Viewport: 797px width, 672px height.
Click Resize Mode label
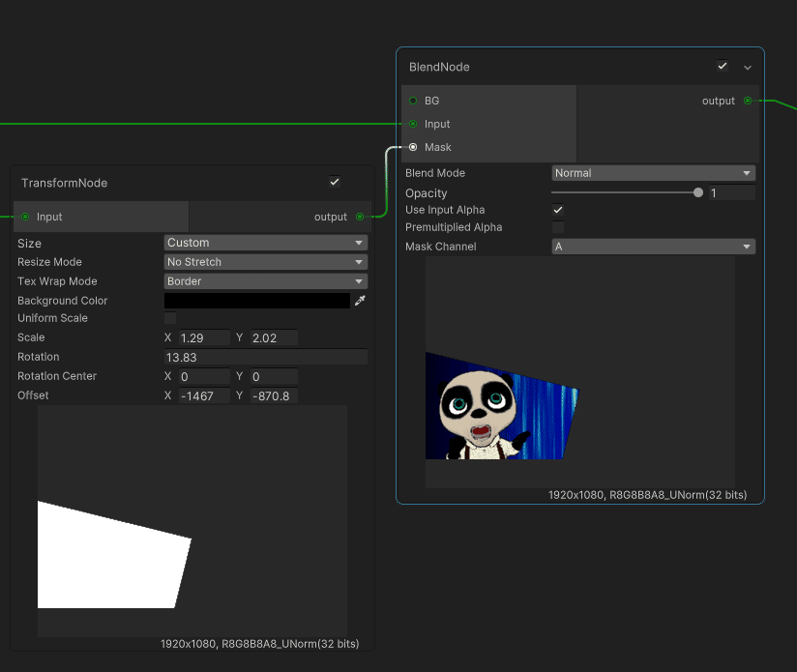pyautogui.click(x=49, y=262)
